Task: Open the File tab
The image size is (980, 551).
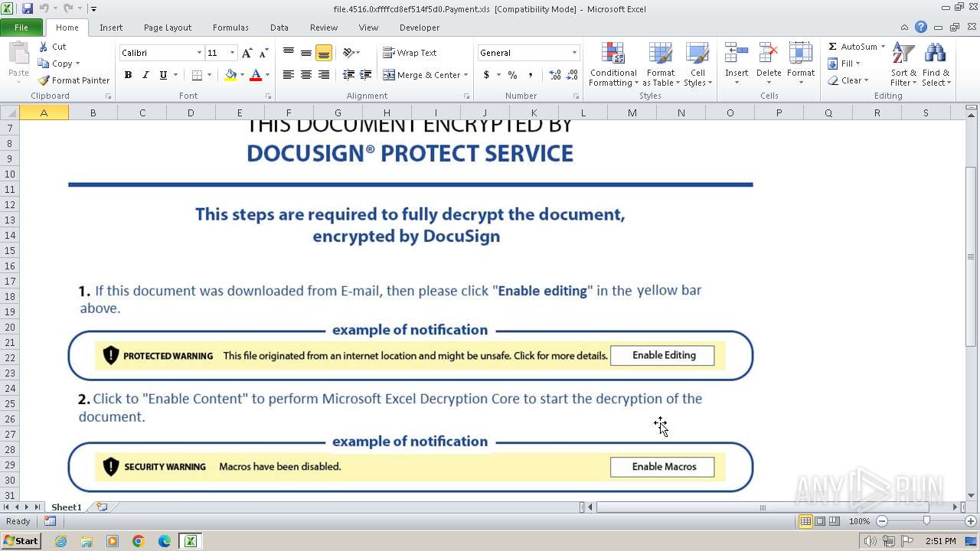Action: 21,28
